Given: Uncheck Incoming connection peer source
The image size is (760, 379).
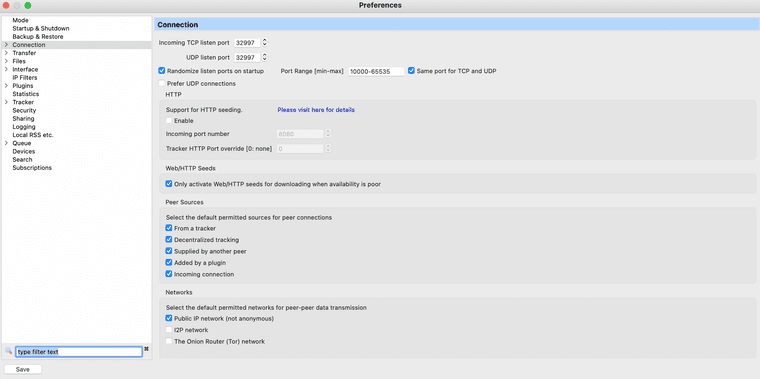Looking at the screenshot, I should coord(169,274).
